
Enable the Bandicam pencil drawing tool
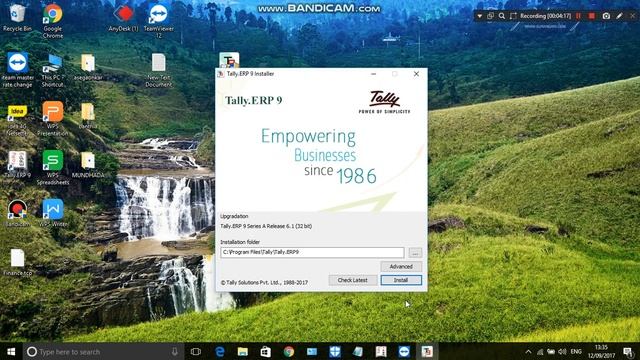tap(619, 16)
